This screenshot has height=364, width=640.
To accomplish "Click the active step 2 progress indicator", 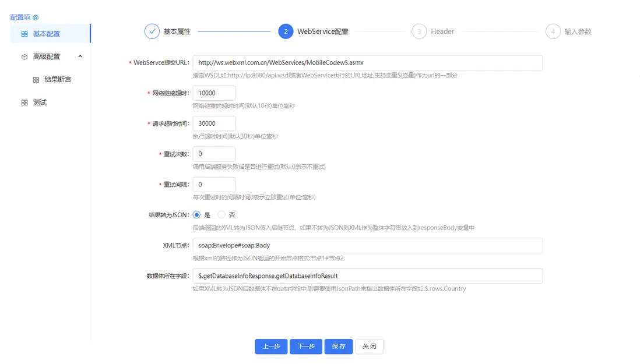I will 285,32.
